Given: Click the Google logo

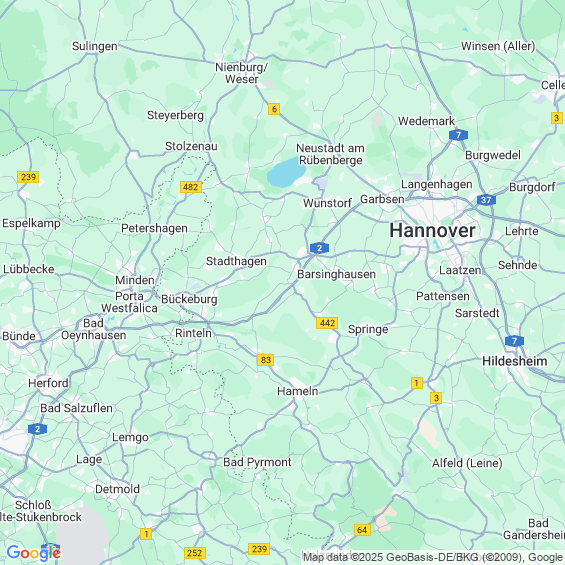Looking at the screenshot, I should coord(34,553).
